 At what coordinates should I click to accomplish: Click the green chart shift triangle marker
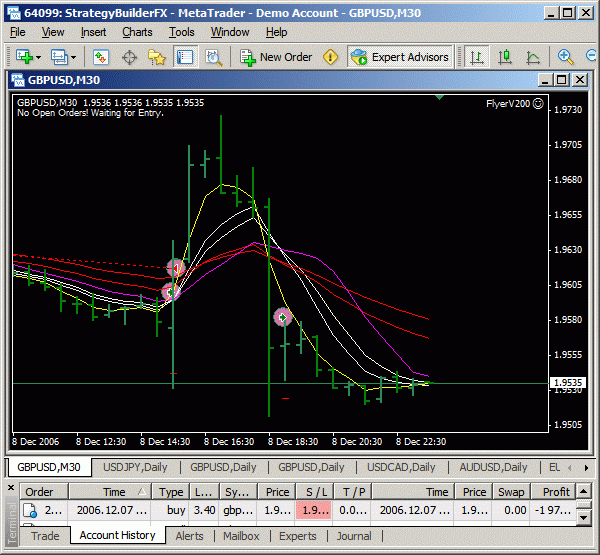pyautogui.click(x=440, y=98)
